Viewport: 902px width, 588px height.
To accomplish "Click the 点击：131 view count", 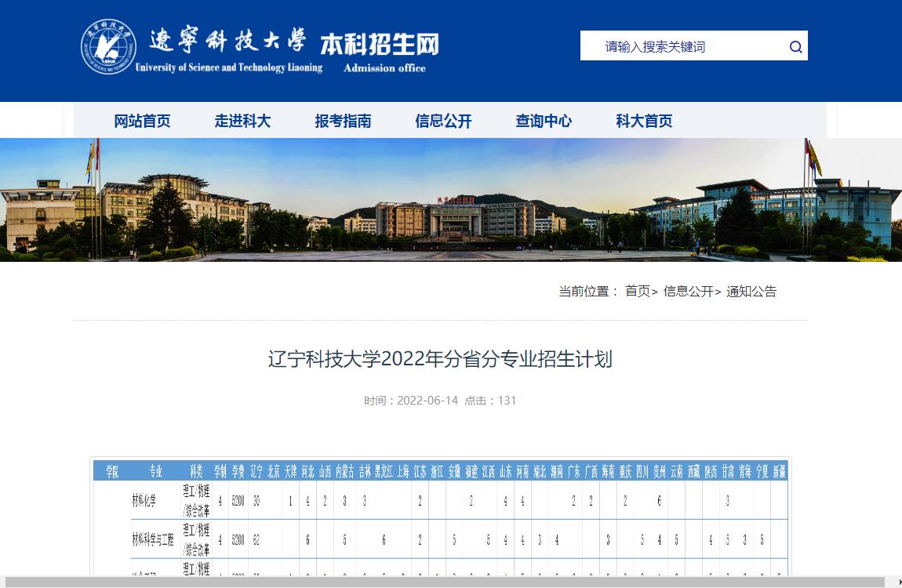I will click(490, 401).
